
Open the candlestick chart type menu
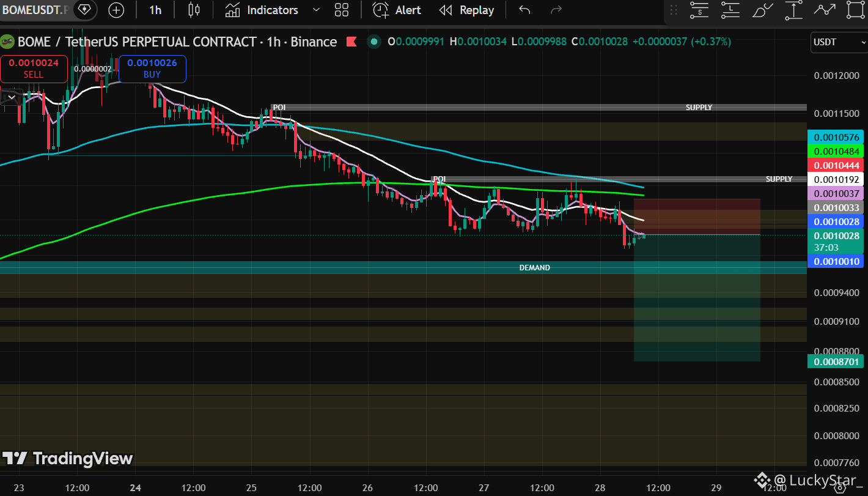[x=194, y=10]
